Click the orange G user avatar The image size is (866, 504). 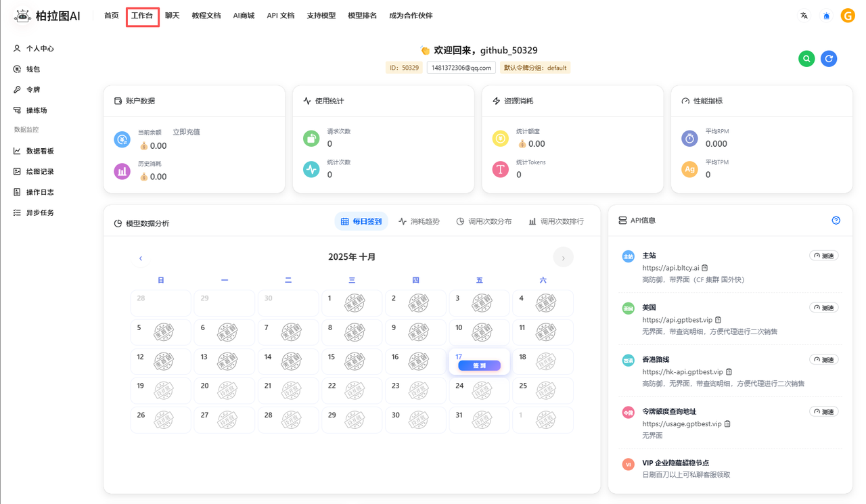click(x=848, y=16)
